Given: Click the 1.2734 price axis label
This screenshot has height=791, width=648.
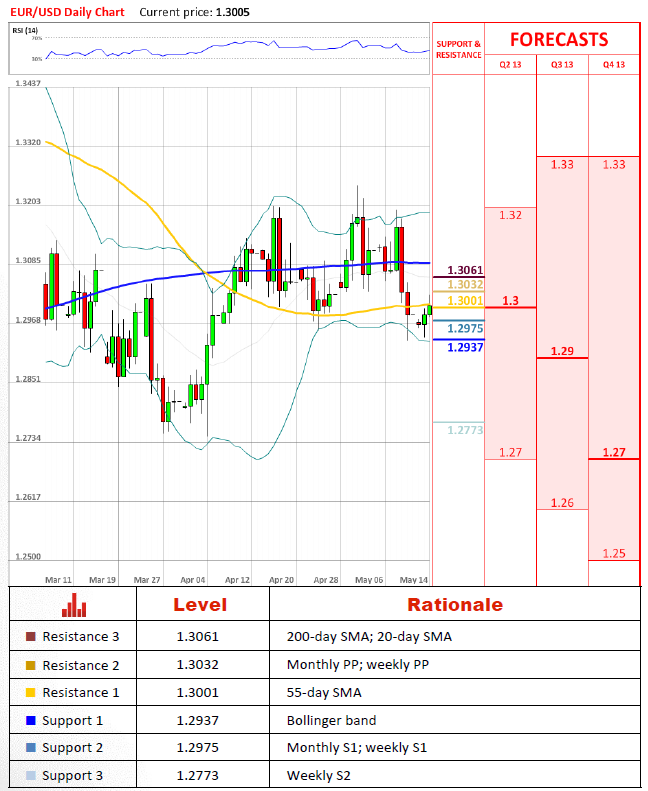Looking at the screenshot, I should coord(28,438).
